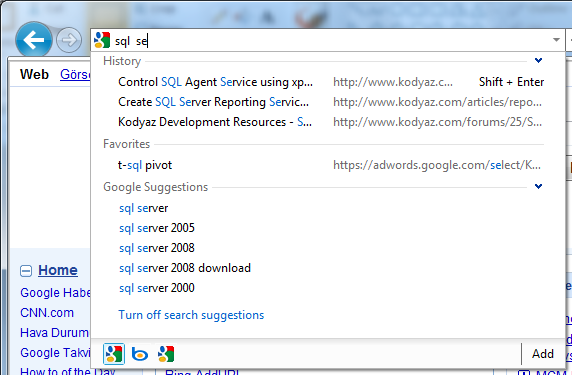Open the Google Haberler sidebar link

coord(55,293)
